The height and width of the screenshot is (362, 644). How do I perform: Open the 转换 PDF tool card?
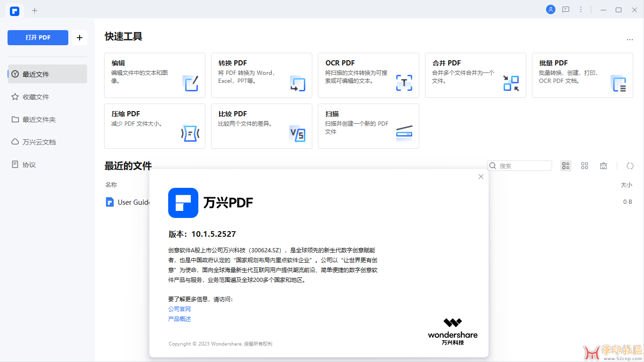[261, 75]
